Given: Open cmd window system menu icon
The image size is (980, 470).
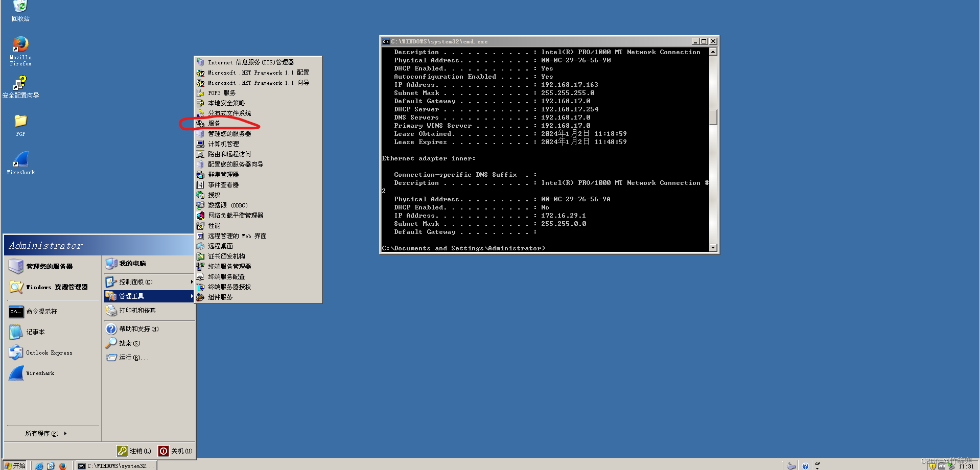Looking at the screenshot, I should pyautogui.click(x=386, y=41).
